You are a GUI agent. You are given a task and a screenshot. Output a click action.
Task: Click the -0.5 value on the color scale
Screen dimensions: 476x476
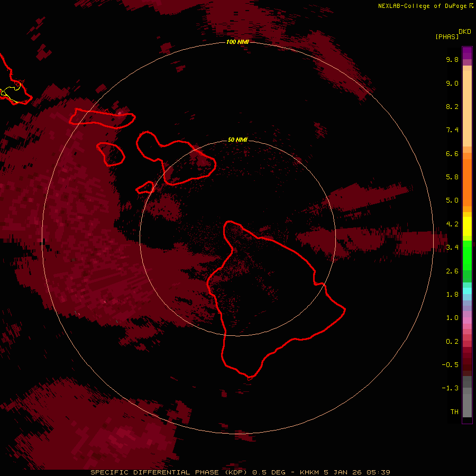(450, 365)
